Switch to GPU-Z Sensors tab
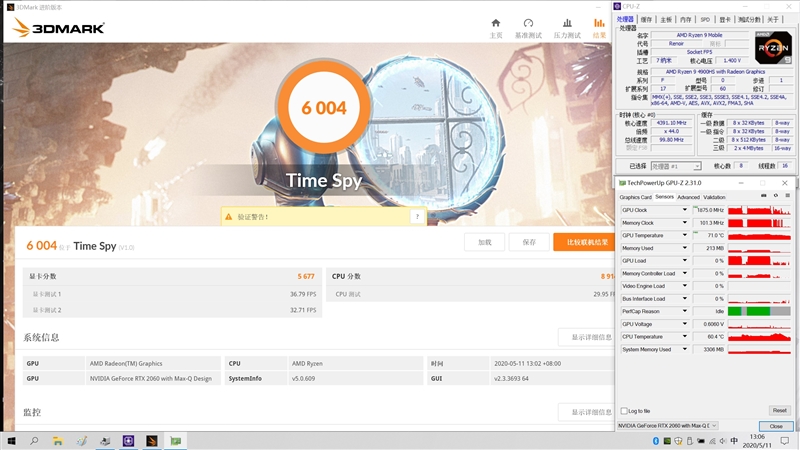 coord(664,197)
